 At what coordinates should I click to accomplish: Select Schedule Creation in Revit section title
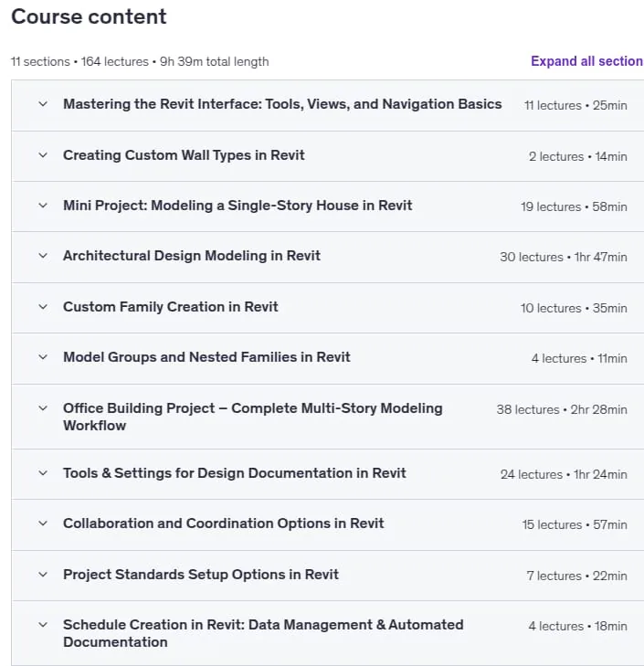[x=263, y=633]
